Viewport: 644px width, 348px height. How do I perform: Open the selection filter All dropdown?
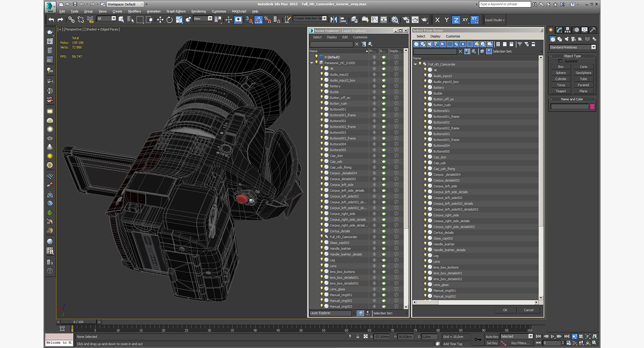click(107, 19)
